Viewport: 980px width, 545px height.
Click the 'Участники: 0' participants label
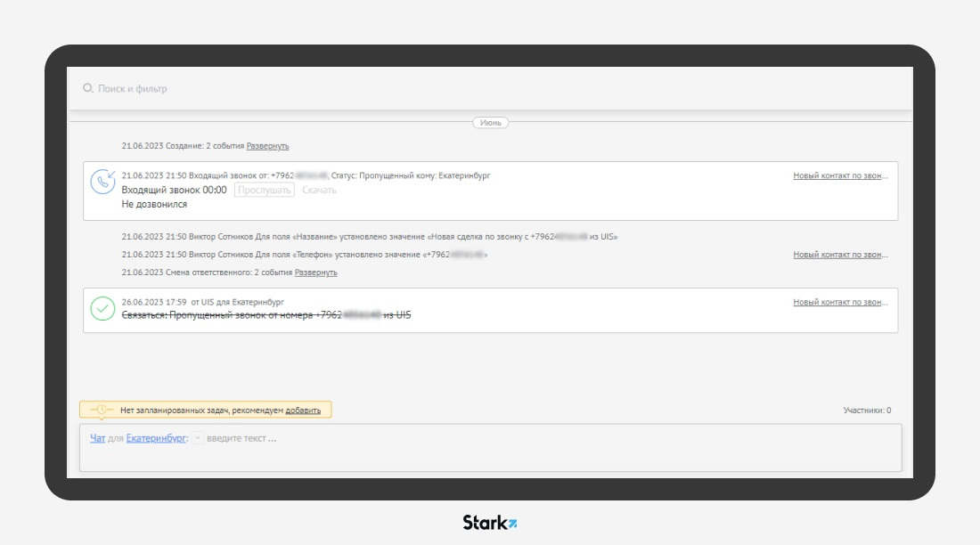coord(866,411)
